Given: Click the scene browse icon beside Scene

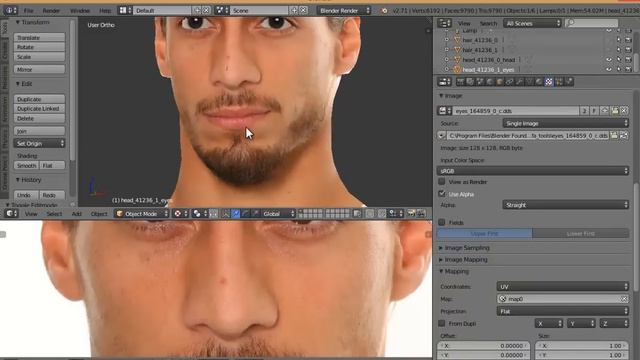Looking at the screenshot, I should 222,10.
